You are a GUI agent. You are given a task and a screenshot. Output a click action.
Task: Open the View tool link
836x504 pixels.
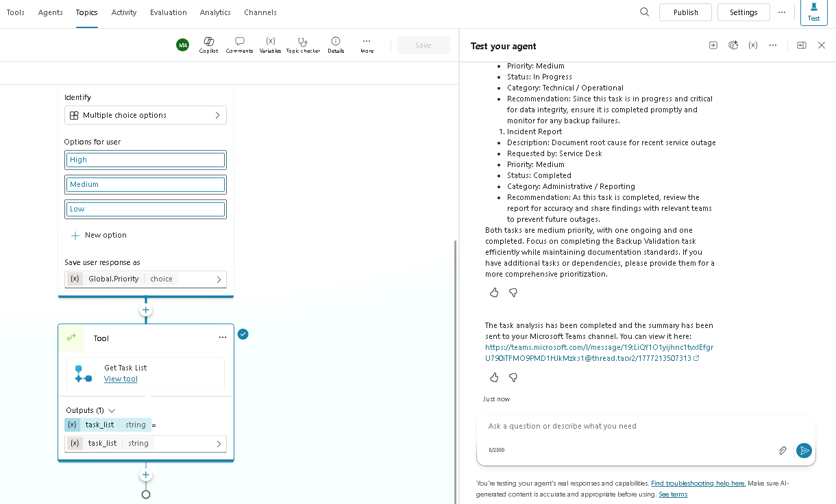point(121,379)
